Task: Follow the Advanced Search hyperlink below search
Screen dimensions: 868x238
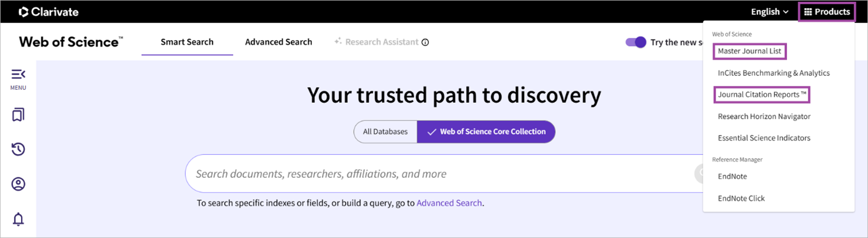Action: 449,203
